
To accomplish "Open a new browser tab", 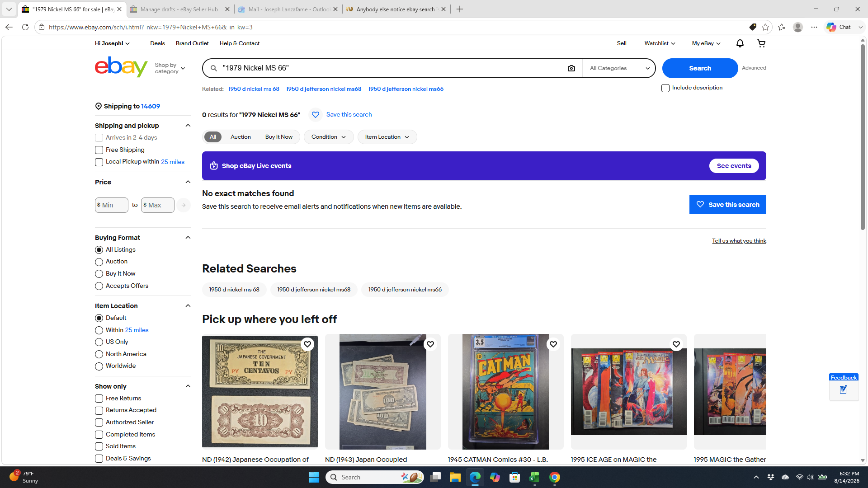I will click(460, 9).
